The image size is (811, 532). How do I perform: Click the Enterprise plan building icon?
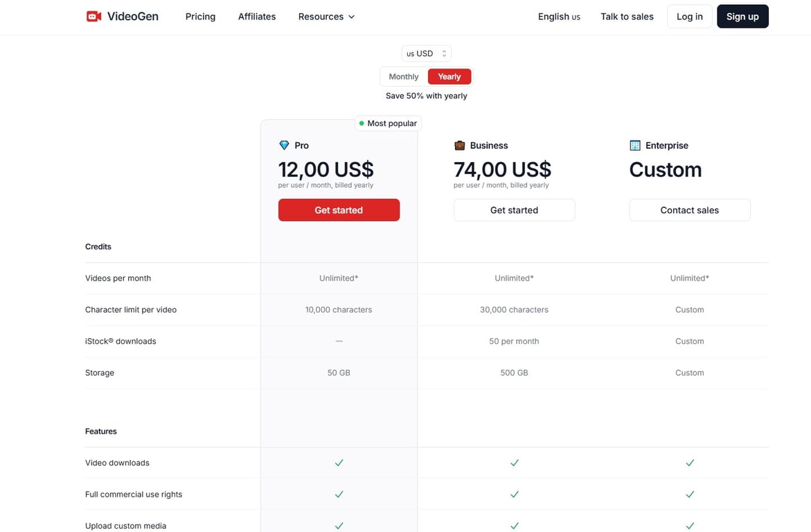634,145
